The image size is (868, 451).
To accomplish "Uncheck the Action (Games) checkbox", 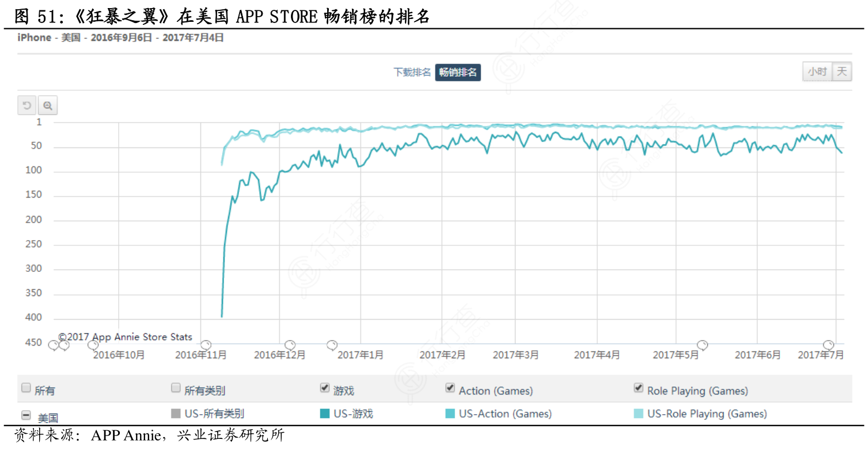I will click(x=450, y=388).
